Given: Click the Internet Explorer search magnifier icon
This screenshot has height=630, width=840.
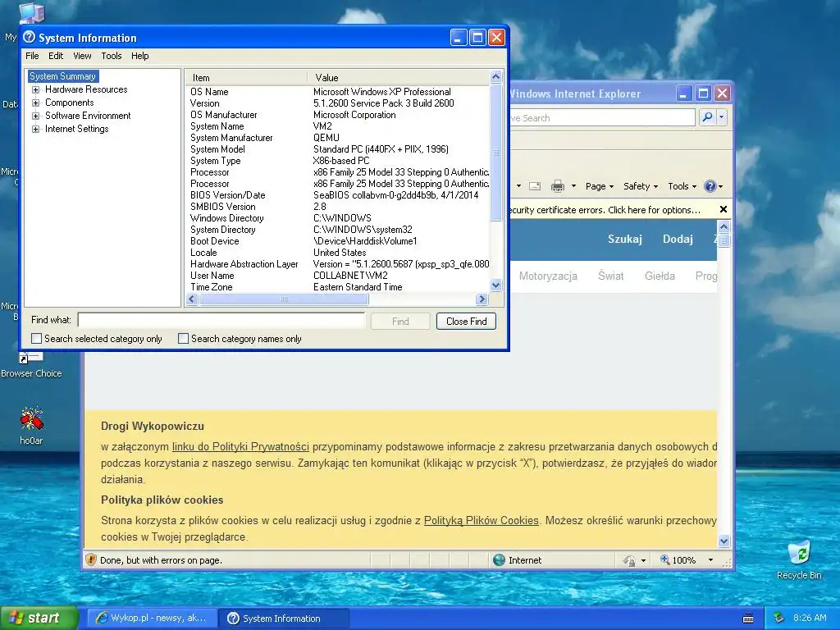Looking at the screenshot, I should [x=707, y=117].
